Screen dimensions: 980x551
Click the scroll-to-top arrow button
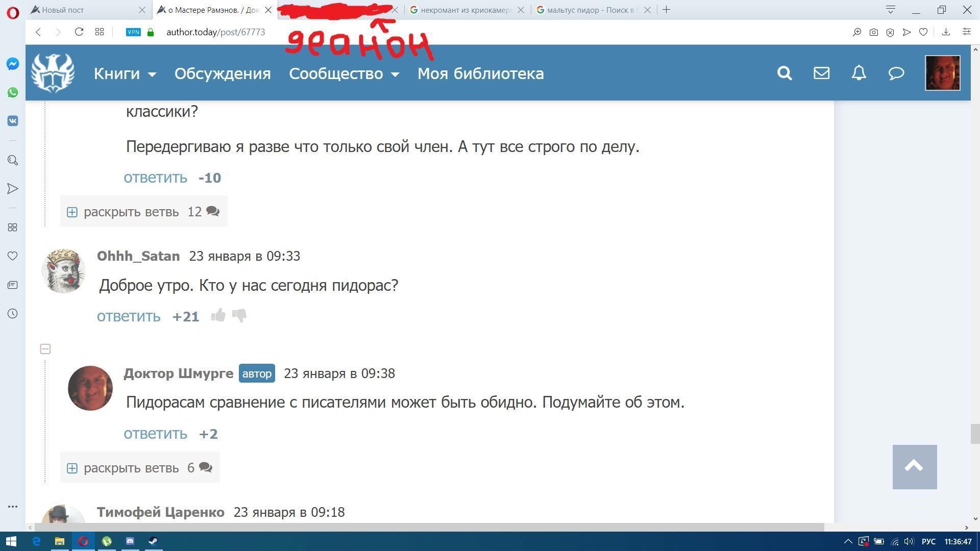[914, 467]
